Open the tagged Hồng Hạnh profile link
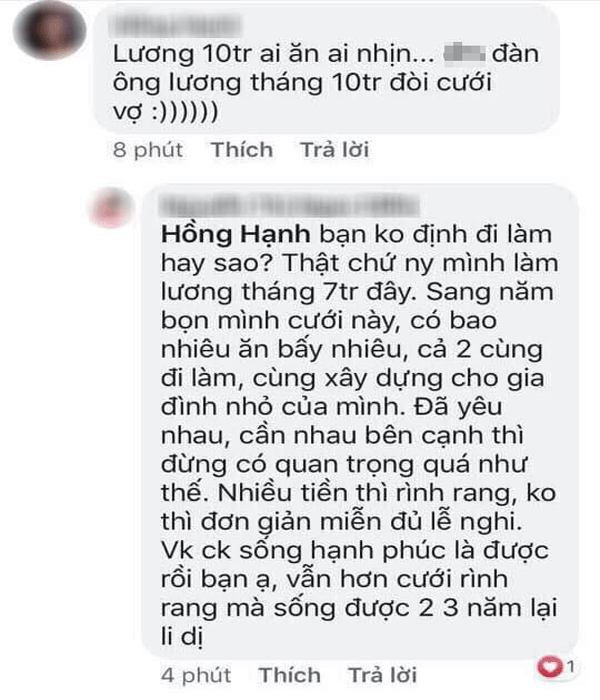Image resolution: width=600 pixels, height=700 pixels. click(x=236, y=234)
